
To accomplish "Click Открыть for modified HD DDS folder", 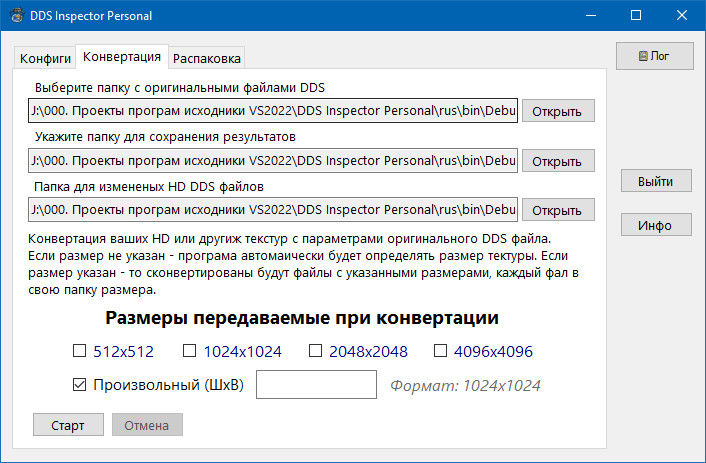I will click(557, 210).
